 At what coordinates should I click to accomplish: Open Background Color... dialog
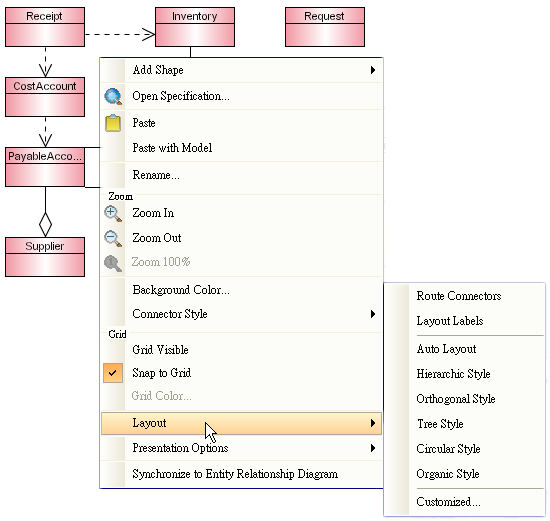click(x=241, y=290)
